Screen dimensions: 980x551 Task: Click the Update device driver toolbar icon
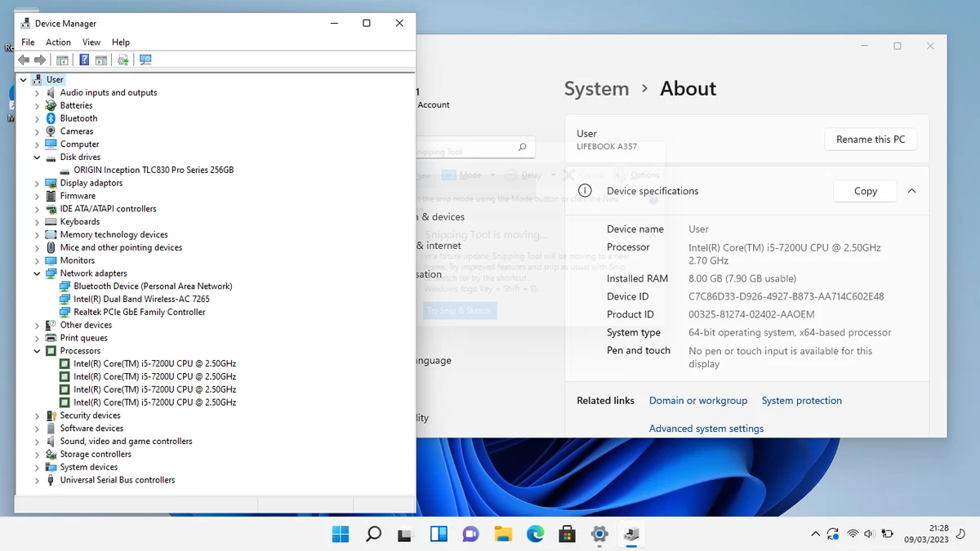click(x=122, y=60)
